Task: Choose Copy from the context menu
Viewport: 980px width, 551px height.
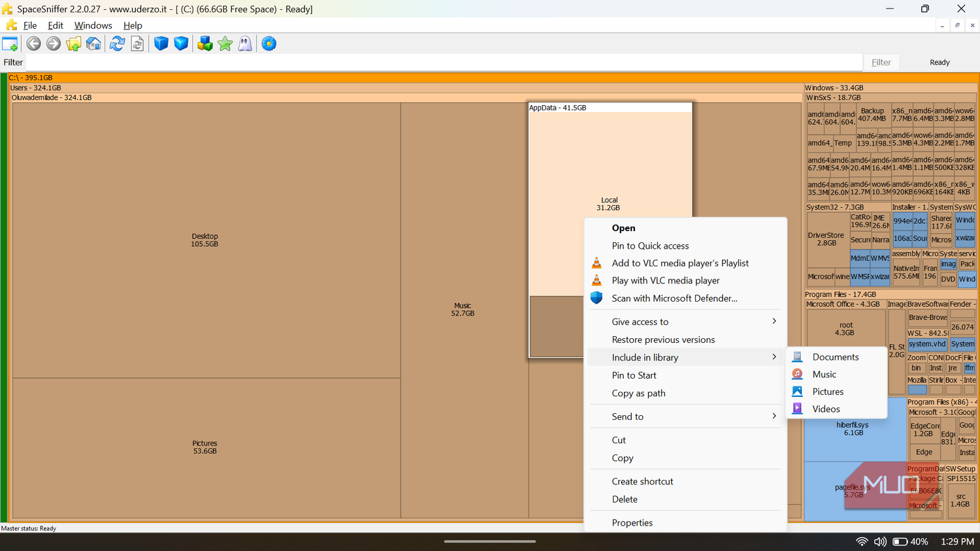Action: click(x=685, y=458)
